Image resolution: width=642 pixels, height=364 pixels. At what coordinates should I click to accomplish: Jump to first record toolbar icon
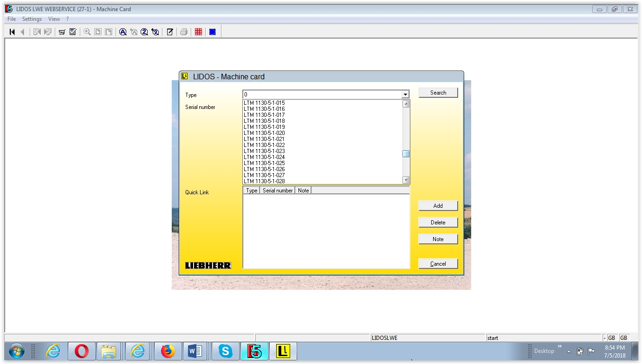pyautogui.click(x=13, y=32)
